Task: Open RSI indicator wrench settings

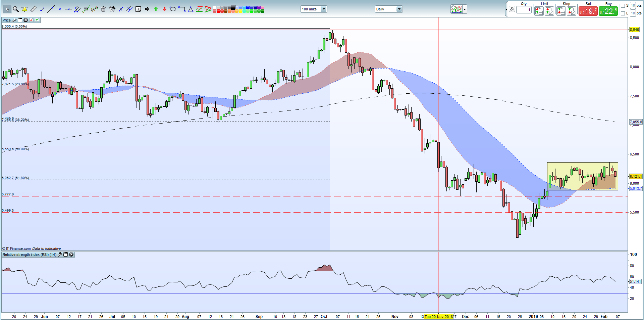Action: 60,255
